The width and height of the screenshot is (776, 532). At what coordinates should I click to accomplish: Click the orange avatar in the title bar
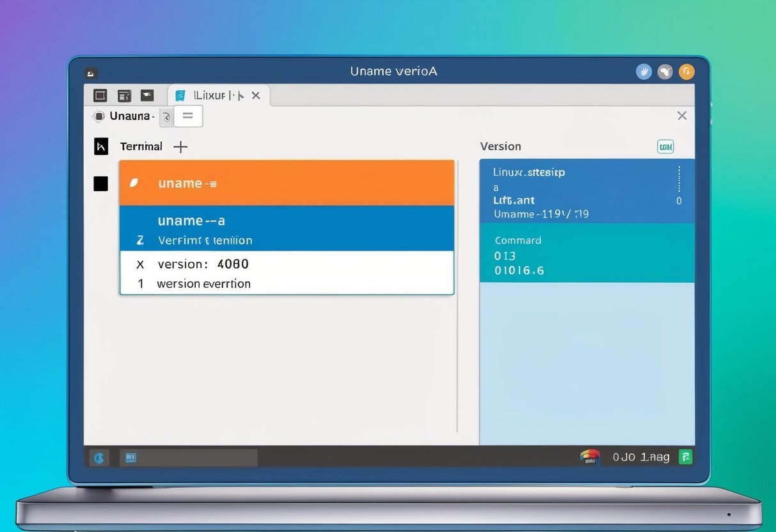pyautogui.click(x=686, y=71)
